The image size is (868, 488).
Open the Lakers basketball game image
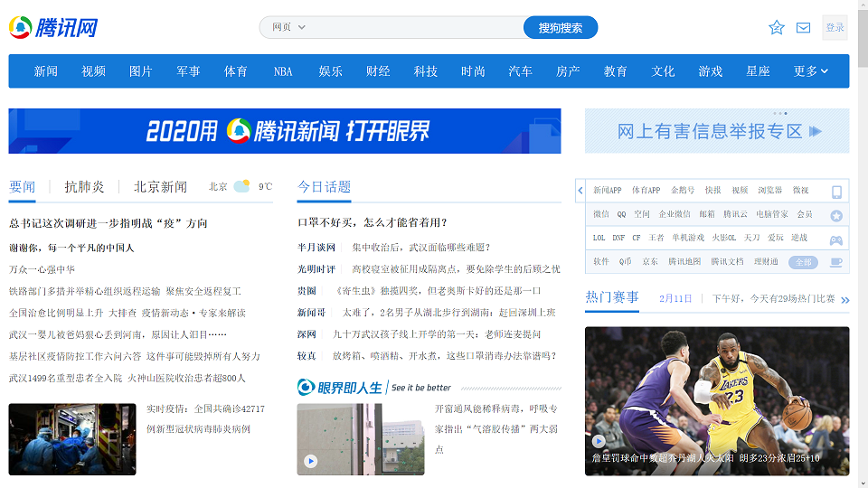(x=717, y=401)
